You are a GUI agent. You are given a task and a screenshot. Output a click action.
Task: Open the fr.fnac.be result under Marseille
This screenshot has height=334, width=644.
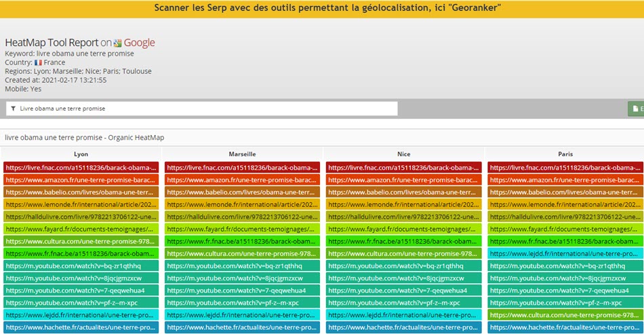pos(242,242)
